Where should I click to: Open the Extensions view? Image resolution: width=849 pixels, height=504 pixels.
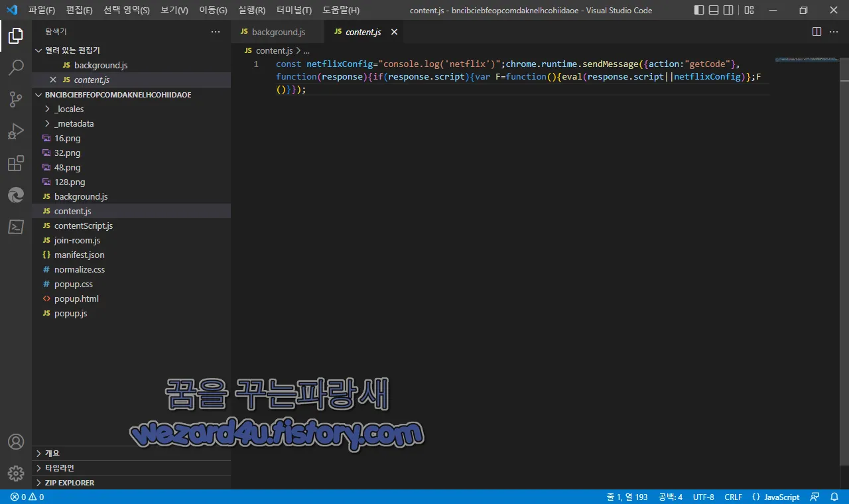coord(15,163)
